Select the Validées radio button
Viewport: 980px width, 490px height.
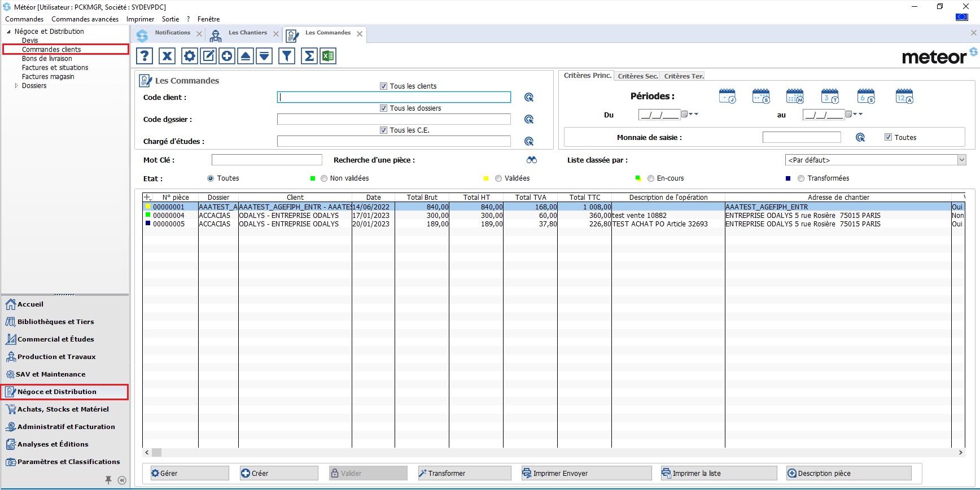point(498,178)
